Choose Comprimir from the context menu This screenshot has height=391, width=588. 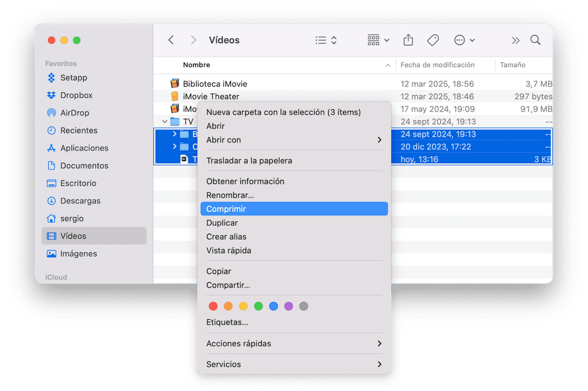(x=294, y=209)
